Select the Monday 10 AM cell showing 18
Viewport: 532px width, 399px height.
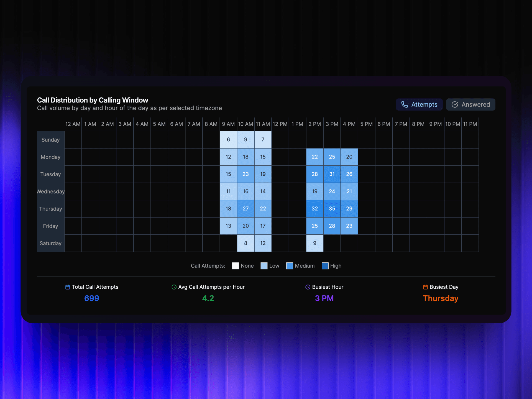coord(245,157)
